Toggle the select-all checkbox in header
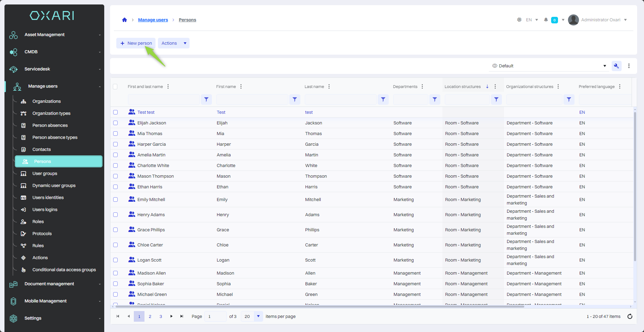 115,87
